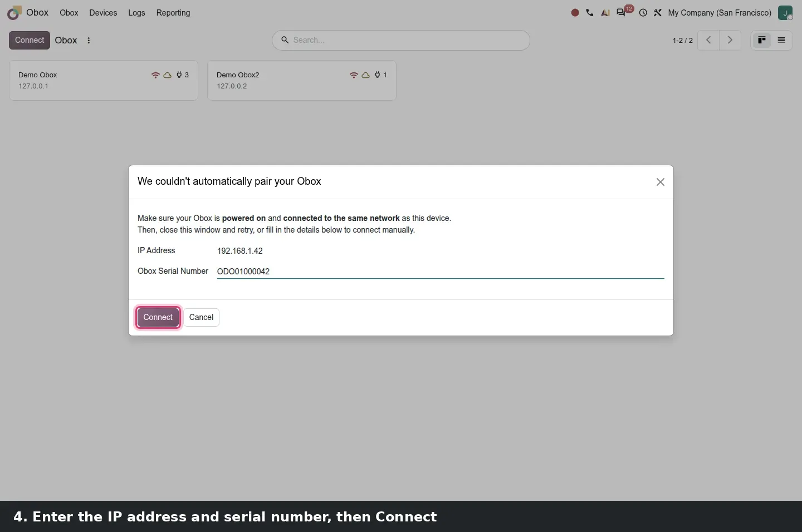Open the user avatar menu
The height and width of the screenshot is (532, 802).
click(x=785, y=13)
